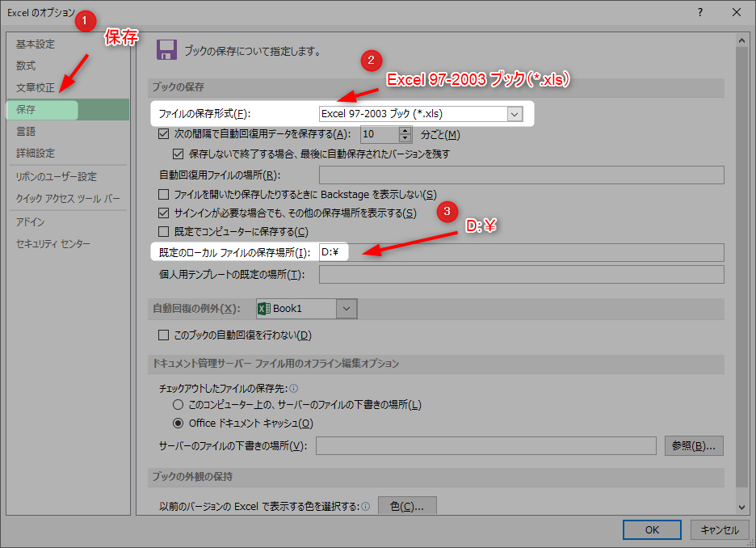Click the 参照(B)... browse button
756x548 pixels.
click(694, 445)
